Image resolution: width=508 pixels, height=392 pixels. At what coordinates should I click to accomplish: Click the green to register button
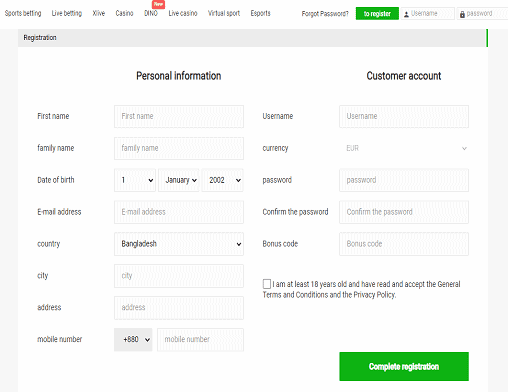click(x=377, y=14)
